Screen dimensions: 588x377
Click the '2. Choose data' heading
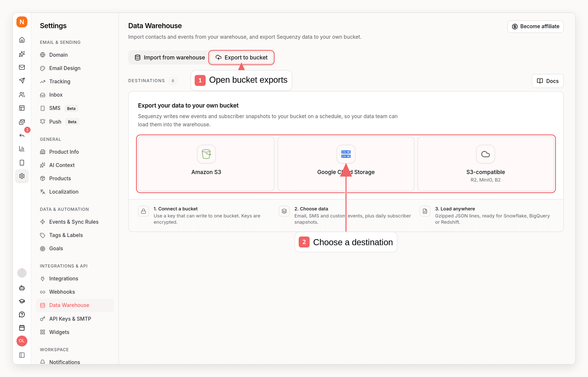click(311, 209)
